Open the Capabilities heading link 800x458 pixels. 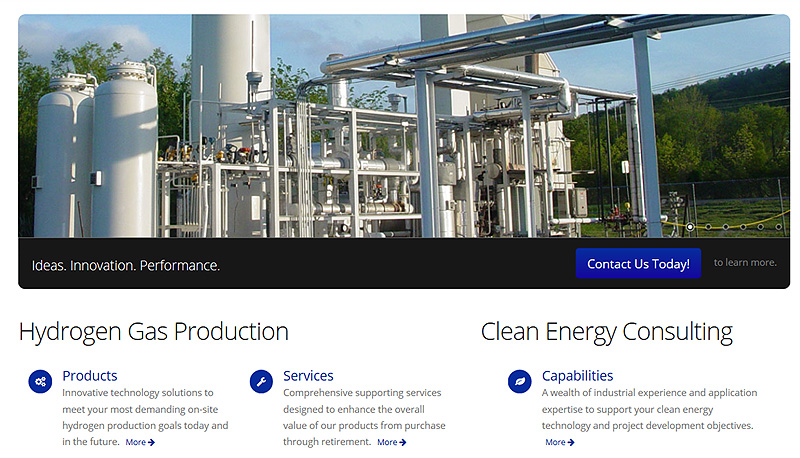point(578,376)
